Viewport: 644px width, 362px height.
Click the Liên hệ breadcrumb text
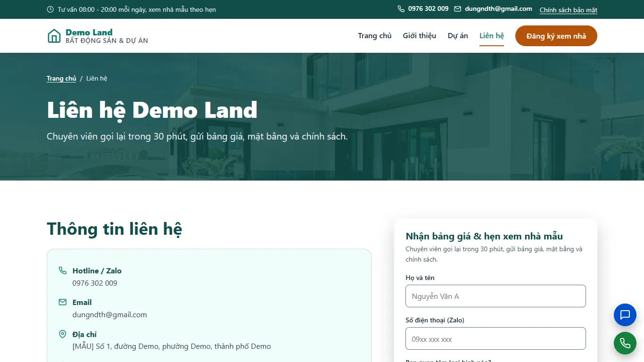(x=97, y=78)
